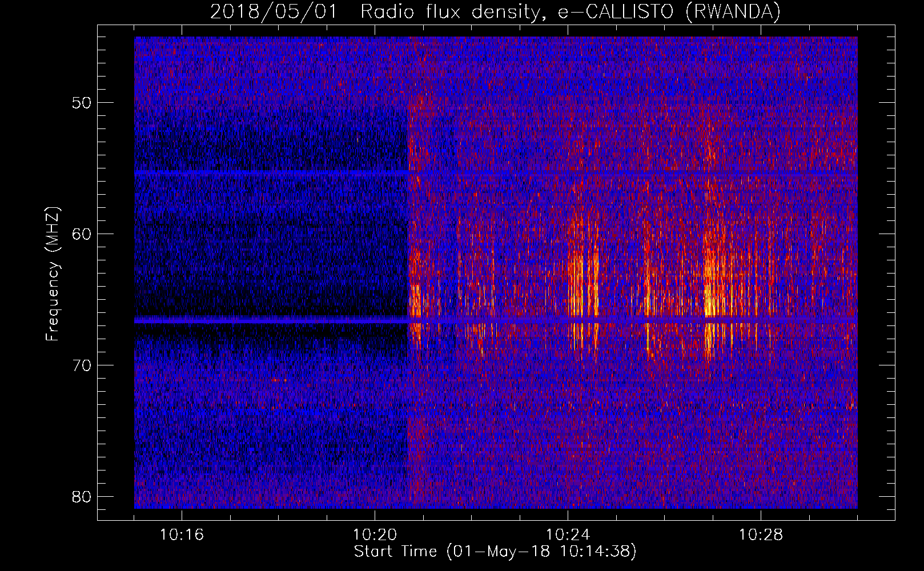Screen dimensions: 924x571
Task: Click the '10:16' time tick label
Action: [182, 535]
